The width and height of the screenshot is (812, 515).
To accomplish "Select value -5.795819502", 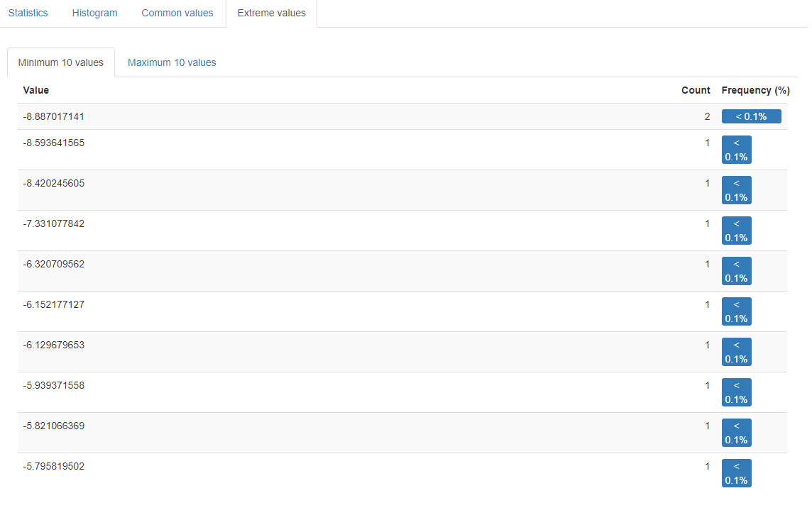I will [54, 466].
